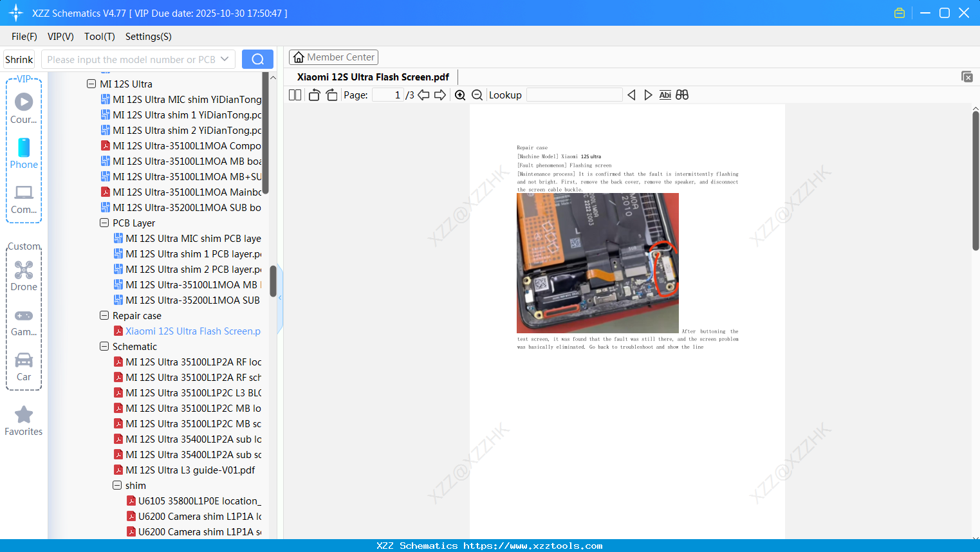Collapse the MI 12S Ultra tree node
This screenshot has width=980, height=552.
(x=91, y=84)
